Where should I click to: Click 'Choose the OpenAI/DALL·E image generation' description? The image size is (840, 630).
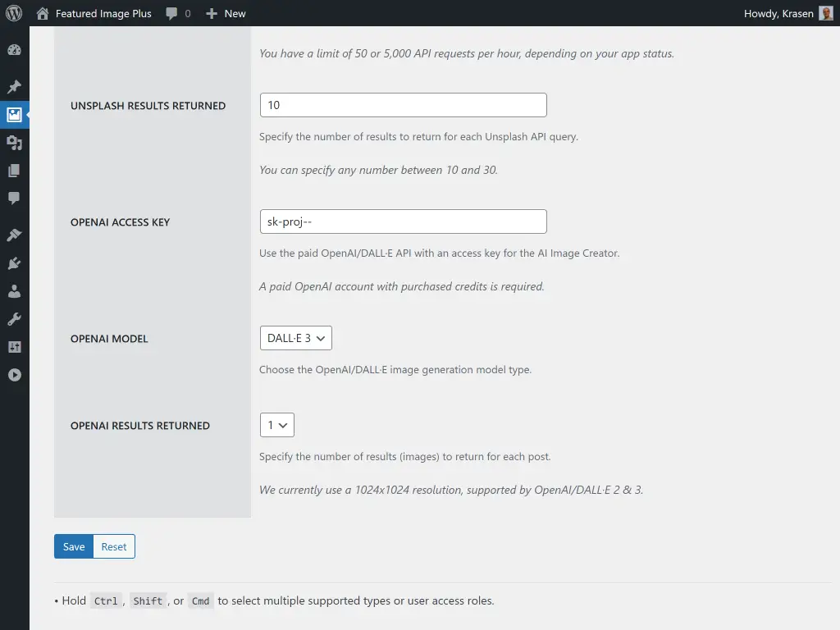[395, 370]
